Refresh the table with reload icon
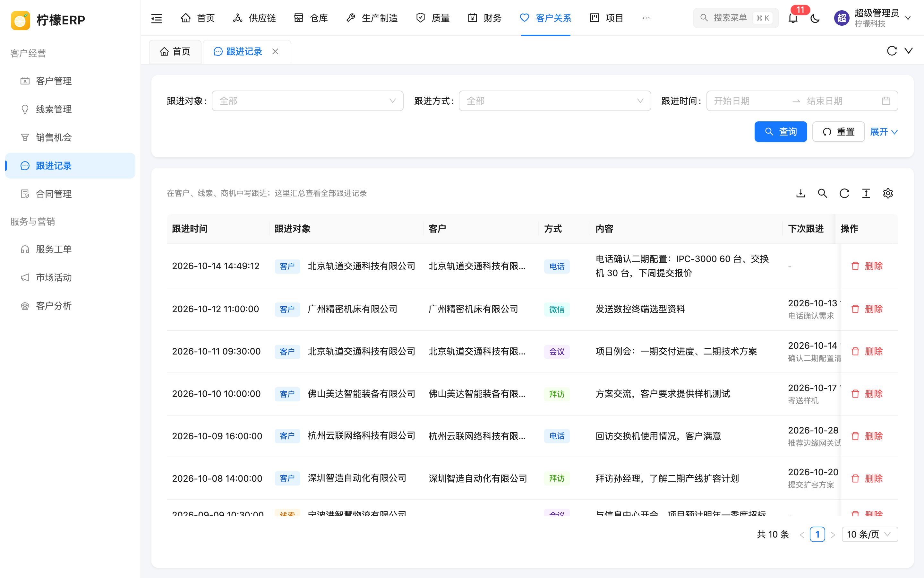Viewport: 924px width, 578px height. (844, 193)
